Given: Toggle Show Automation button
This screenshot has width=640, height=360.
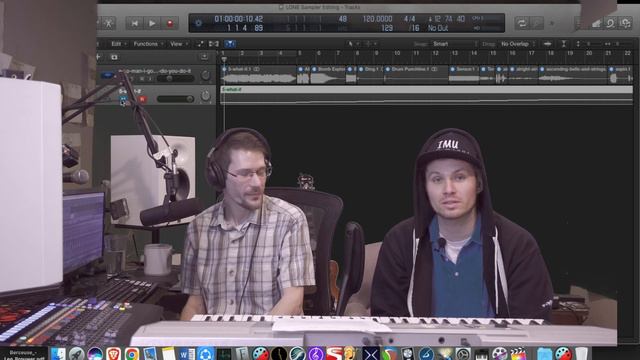Looking at the screenshot, I should click(200, 44).
